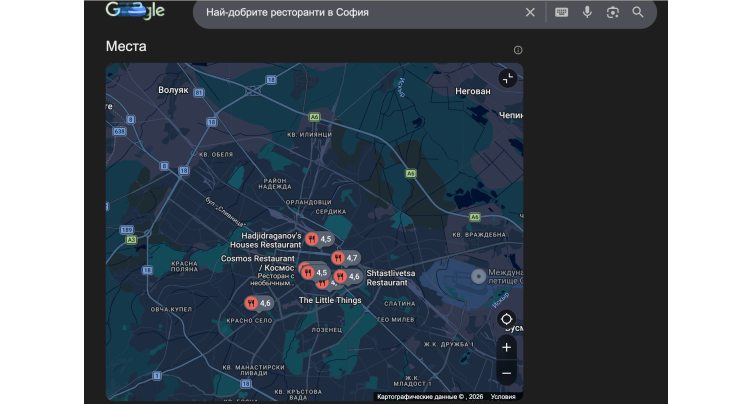
Task: Click the бул. Сливница road label
Action: (225, 212)
